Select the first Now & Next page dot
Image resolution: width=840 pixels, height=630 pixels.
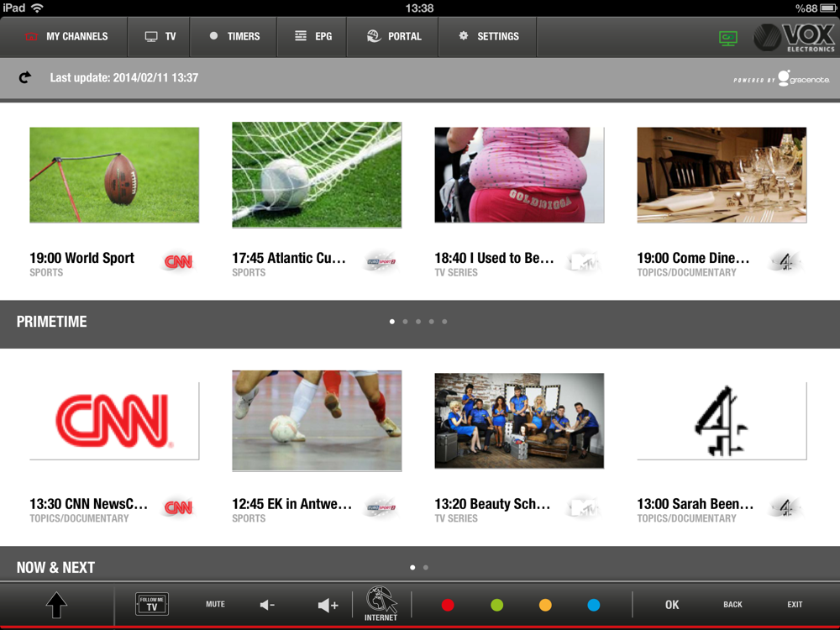(x=412, y=567)
